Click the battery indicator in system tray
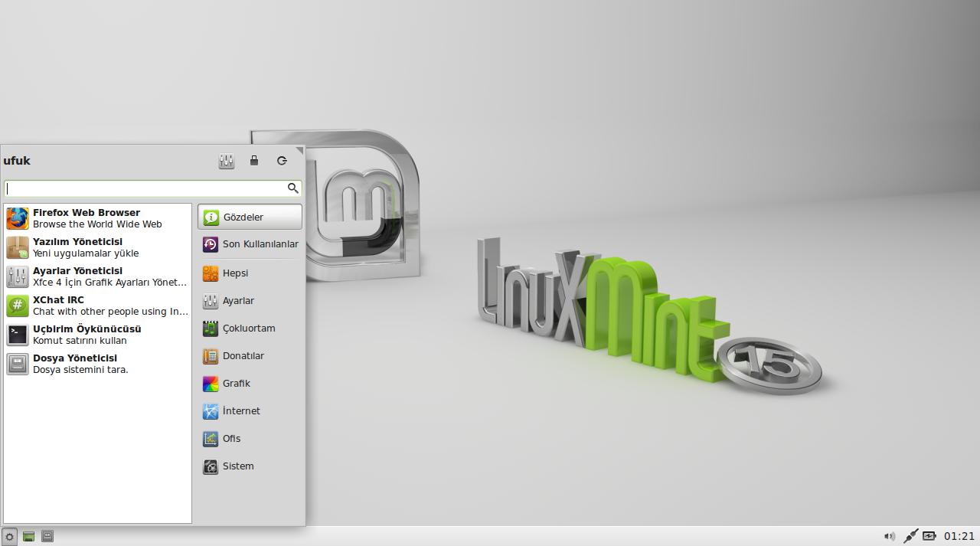This screenshot has width=980, height=546. point(929,536)
